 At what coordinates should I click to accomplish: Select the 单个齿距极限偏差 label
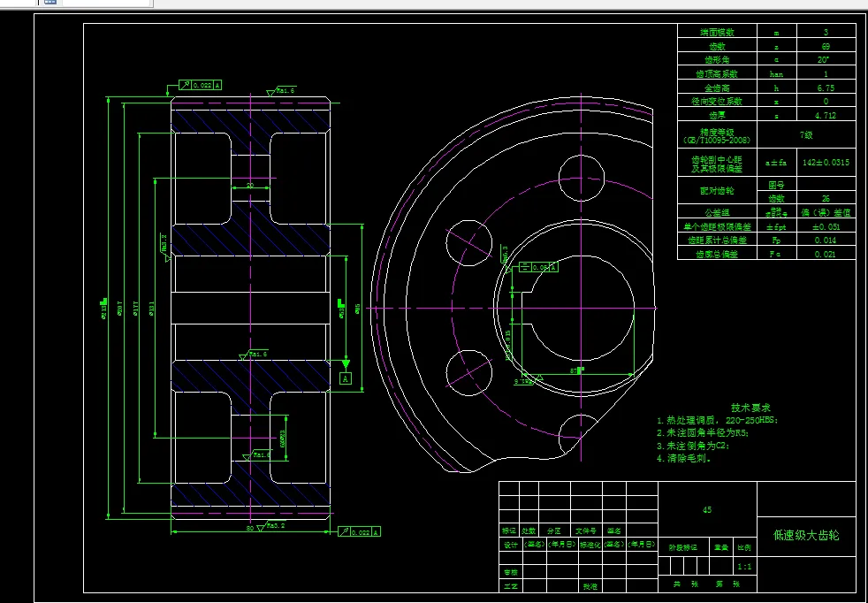coord(717,226)
